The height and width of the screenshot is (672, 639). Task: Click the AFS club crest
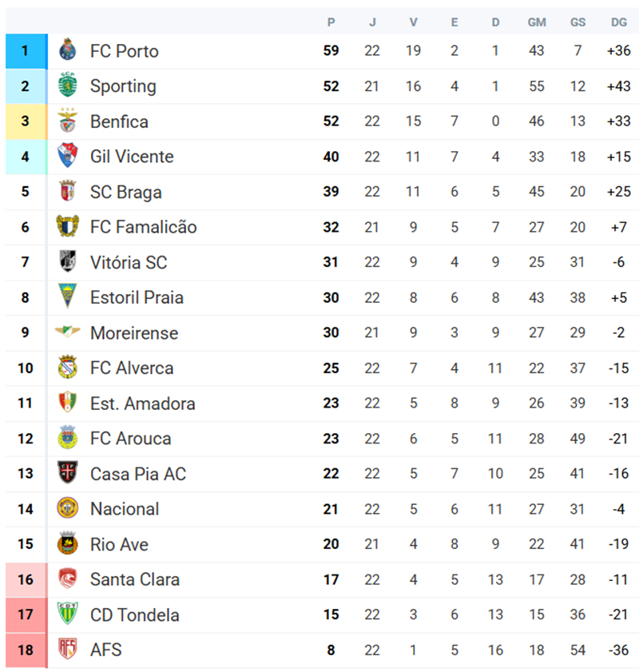click(x=68, y=650)
